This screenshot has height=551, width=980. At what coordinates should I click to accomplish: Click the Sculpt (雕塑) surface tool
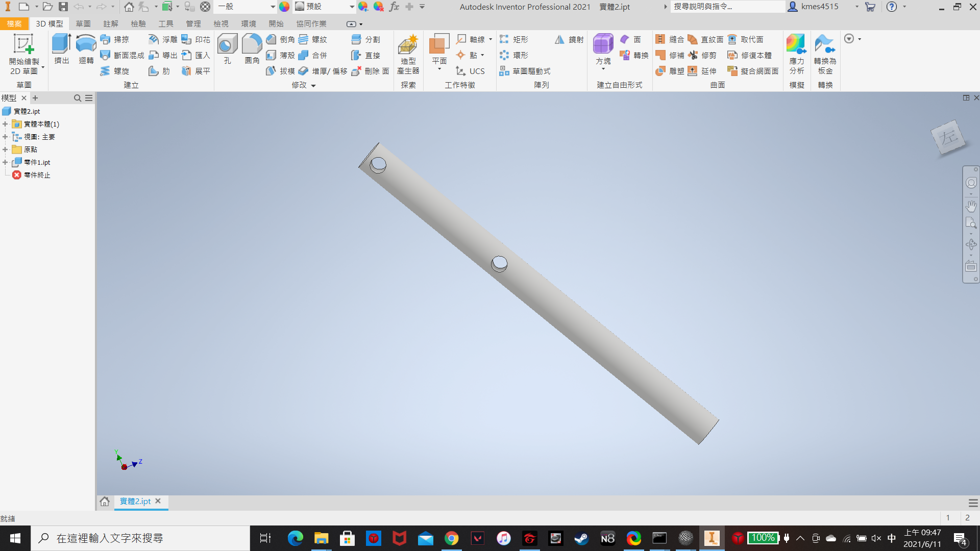click(x=670, y=71)
